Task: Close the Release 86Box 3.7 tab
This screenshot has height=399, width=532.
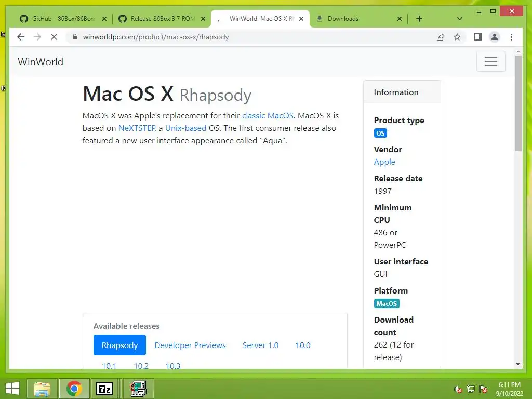Action: pos(203,19)
